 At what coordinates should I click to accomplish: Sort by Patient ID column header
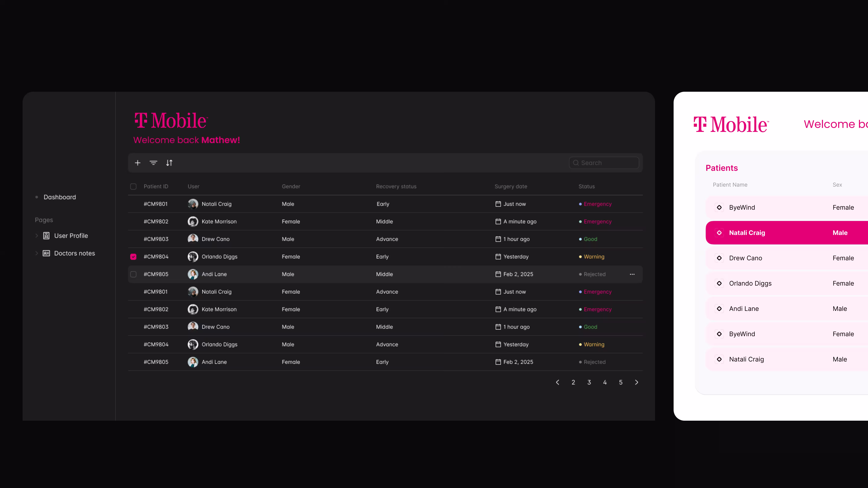click(x=156, y=187)
